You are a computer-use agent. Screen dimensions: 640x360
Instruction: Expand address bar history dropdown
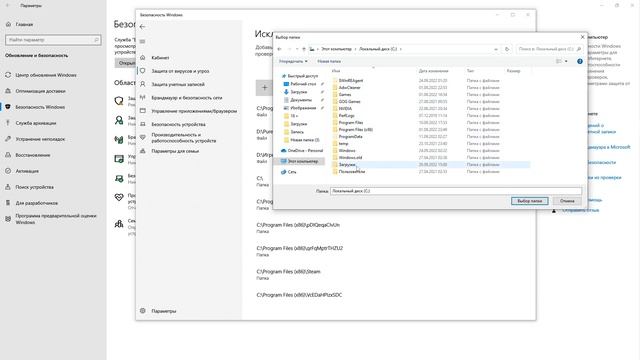click(496, 49)
